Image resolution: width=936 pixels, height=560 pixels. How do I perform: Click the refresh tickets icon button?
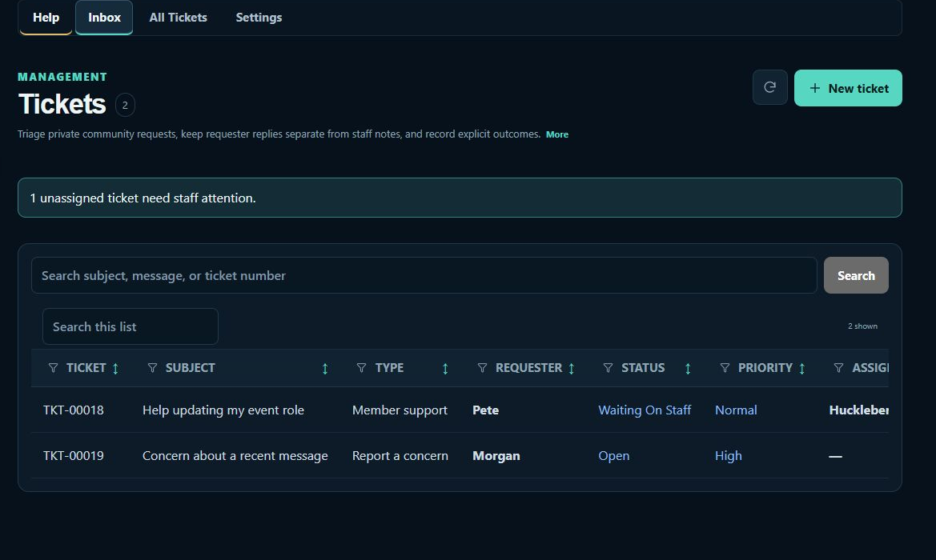coord(769,88)
